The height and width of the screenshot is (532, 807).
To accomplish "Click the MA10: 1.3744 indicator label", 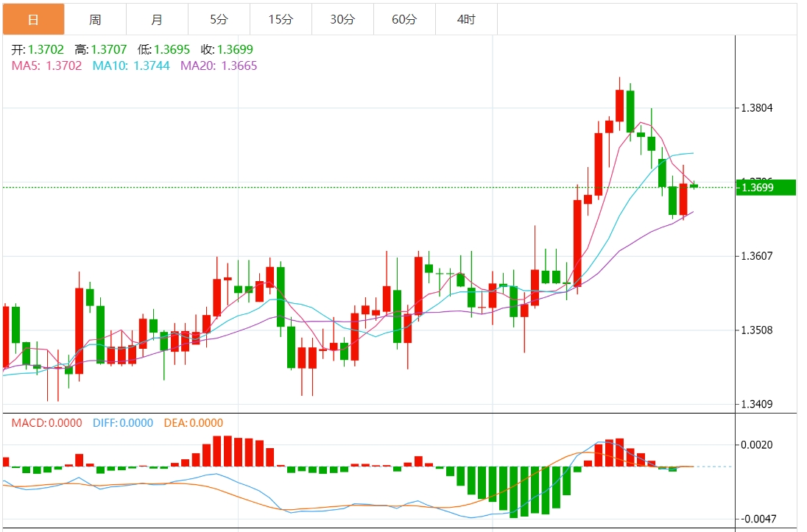I will click(x=131, y=66).
